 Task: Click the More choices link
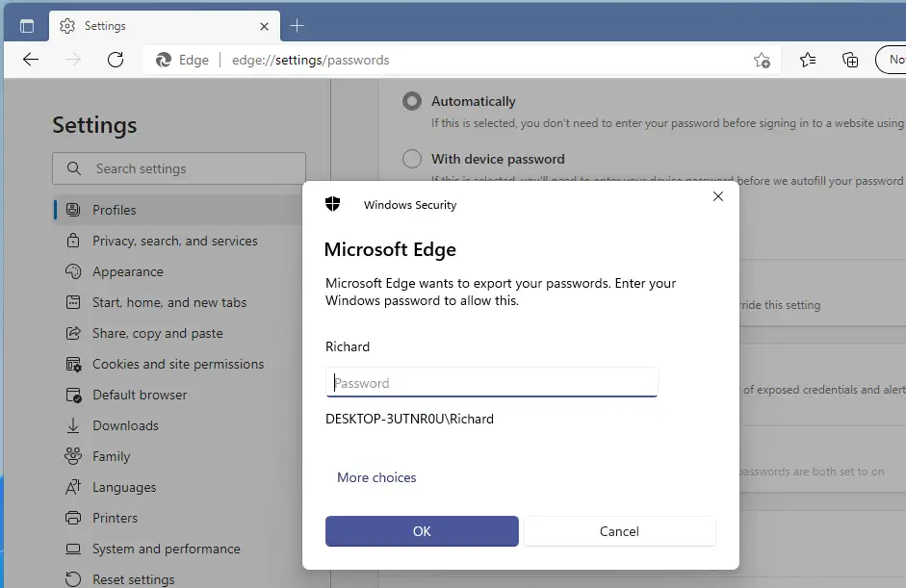point(376,477)
